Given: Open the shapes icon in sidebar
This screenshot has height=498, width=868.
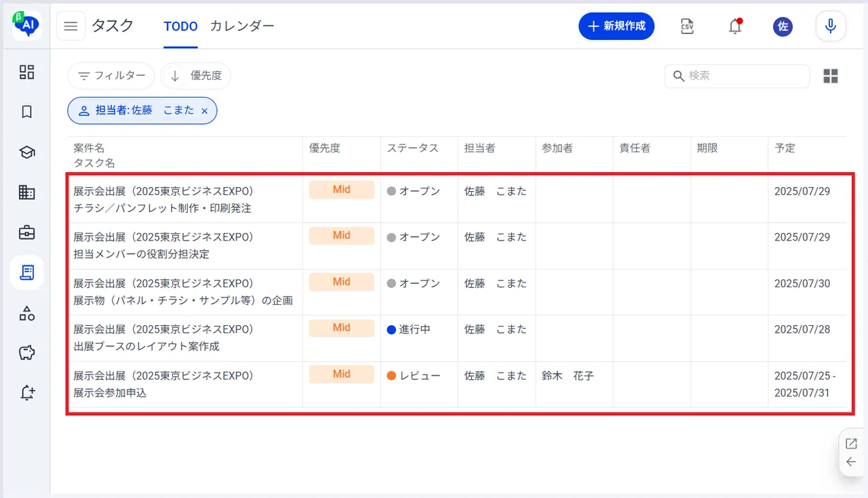Looking at the screenshot, I should click(x=27, y=312).
